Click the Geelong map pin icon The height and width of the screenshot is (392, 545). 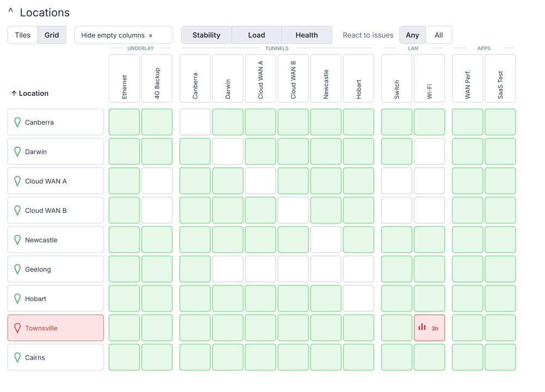coord(17,269)
